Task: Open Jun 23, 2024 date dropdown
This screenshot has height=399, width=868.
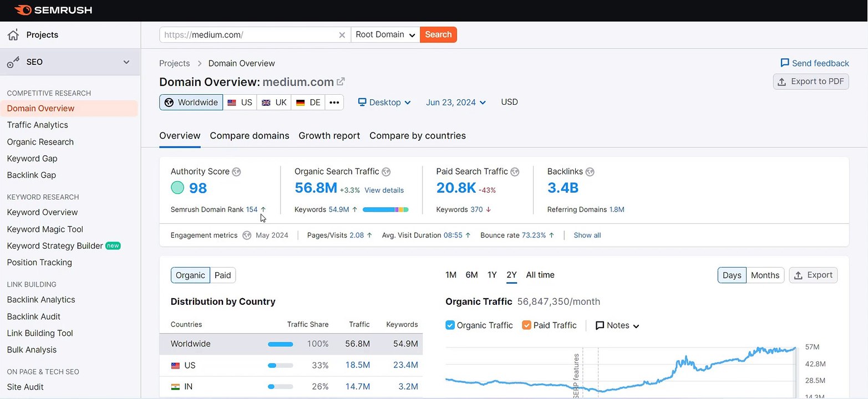Action: click(456, 103)
